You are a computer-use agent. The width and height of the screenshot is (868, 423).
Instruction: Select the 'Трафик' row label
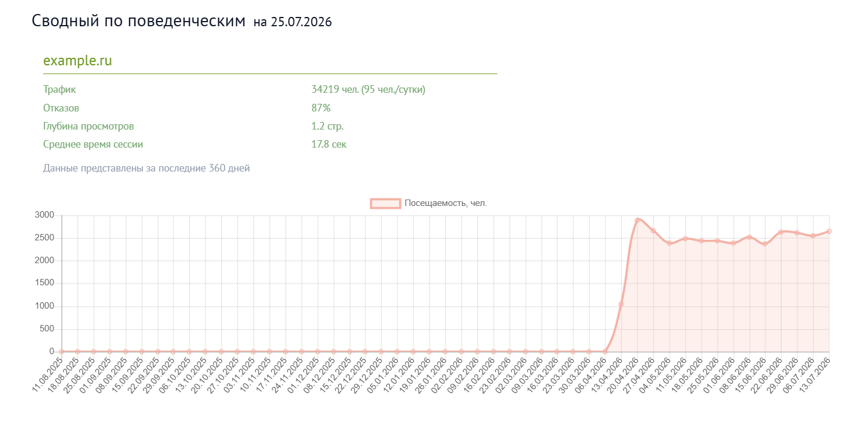(60, 90)
